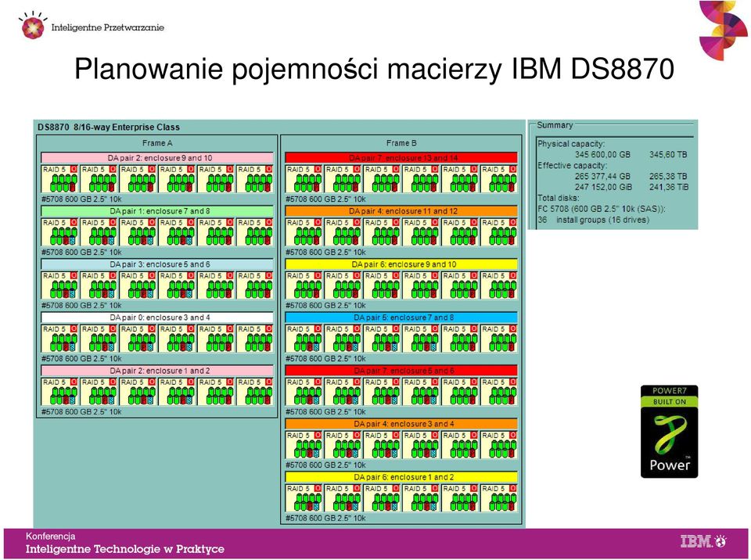Click #5708 600 GB label below DA pair 3: enclosure 5 and 6
Viewport: 751px width, 560px height.
[81, 305]
